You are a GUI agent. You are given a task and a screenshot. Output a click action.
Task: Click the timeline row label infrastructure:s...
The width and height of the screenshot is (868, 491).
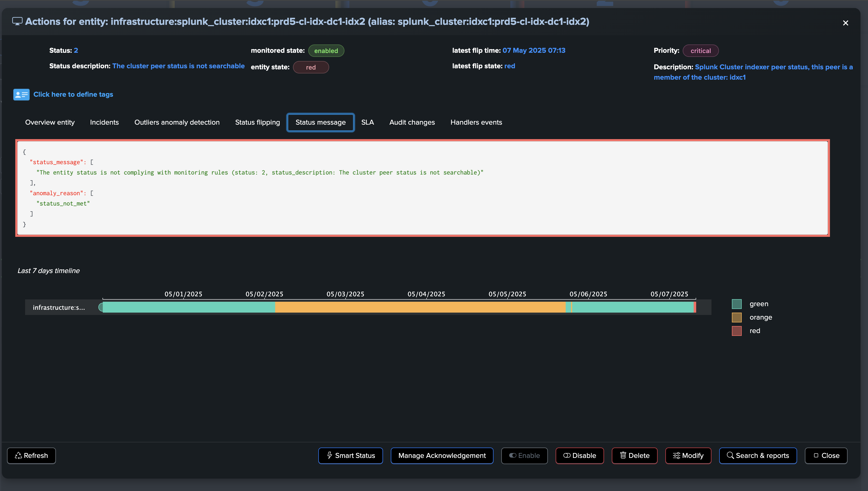(59, 307)
